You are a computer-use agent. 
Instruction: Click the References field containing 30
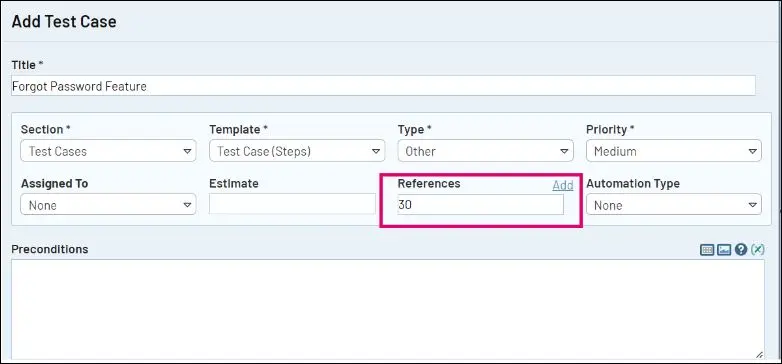(480, 204)
